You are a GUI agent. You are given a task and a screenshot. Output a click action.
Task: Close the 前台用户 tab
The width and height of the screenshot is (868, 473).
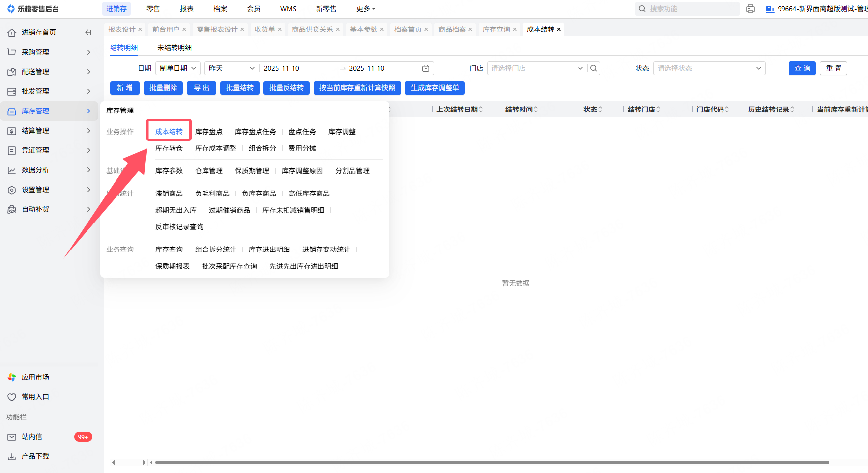coord(184,29)
